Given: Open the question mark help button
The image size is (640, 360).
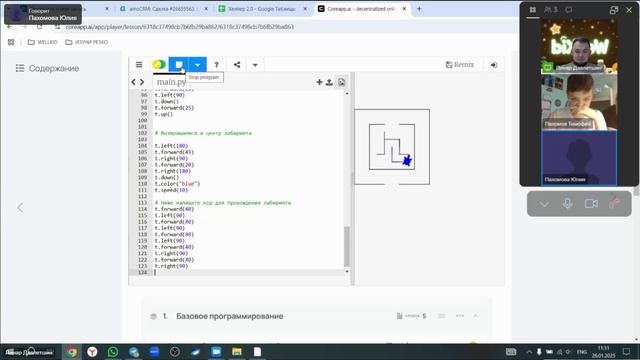Looking at the screenshot, I should tap(216, 64).
